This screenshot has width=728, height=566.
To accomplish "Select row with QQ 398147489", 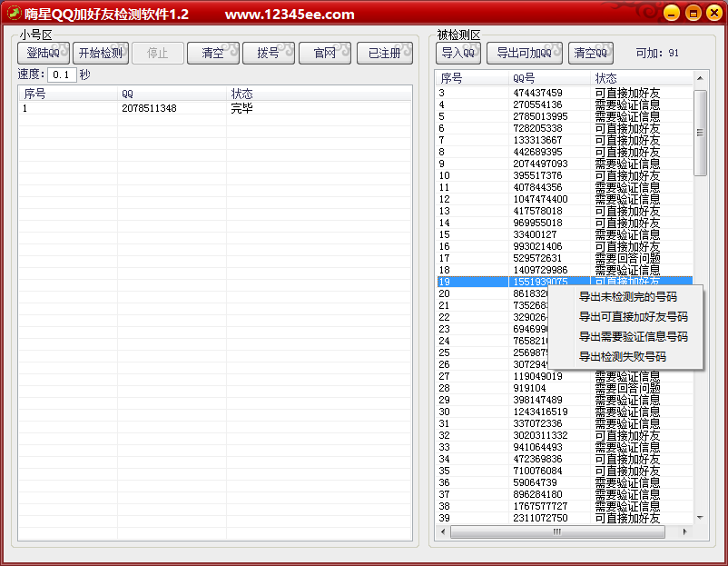I will [565, 400].
